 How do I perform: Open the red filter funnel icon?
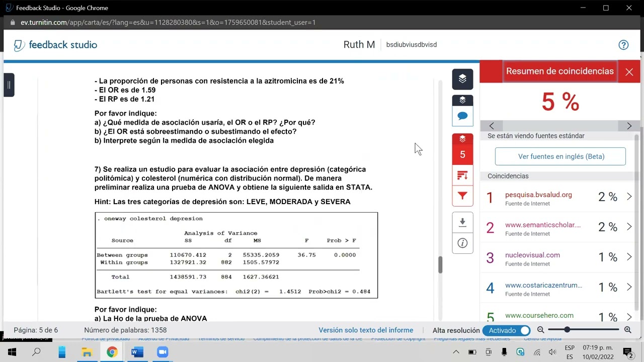(462, 196)
